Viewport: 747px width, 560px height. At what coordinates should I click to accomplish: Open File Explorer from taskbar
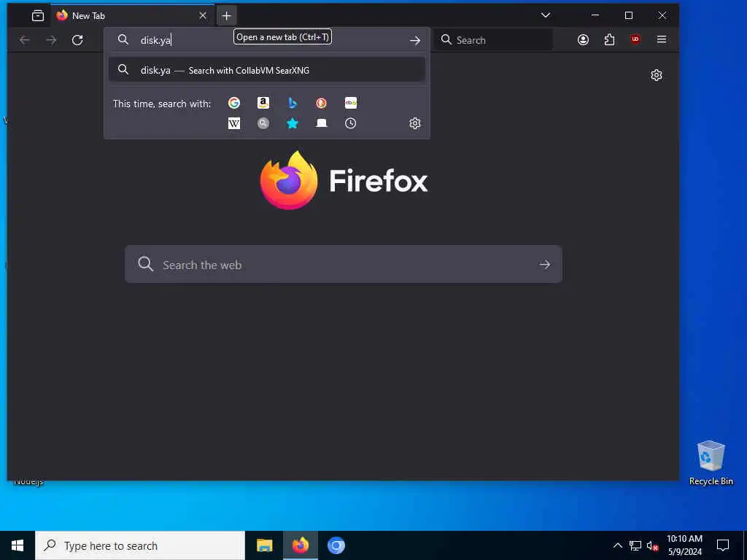point(264,545)
